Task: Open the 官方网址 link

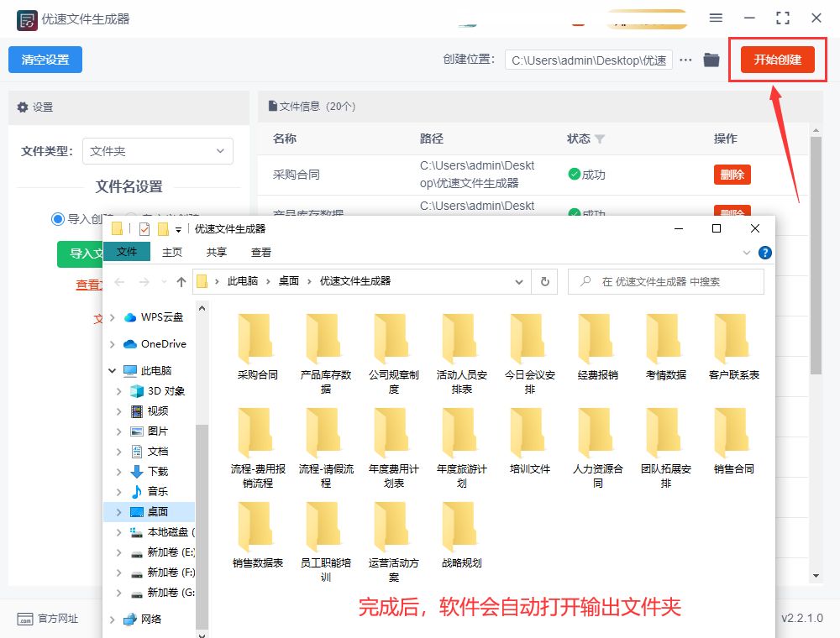Action: click(58, 619)
